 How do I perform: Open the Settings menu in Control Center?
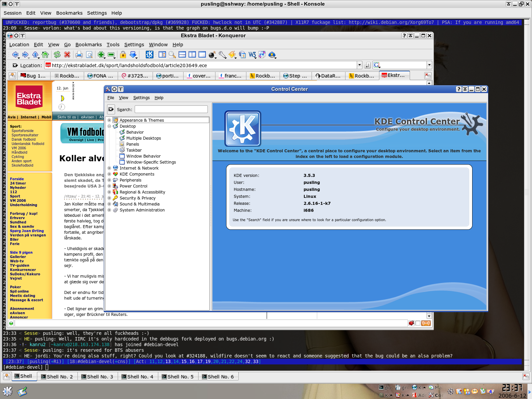tap(141, 98)
